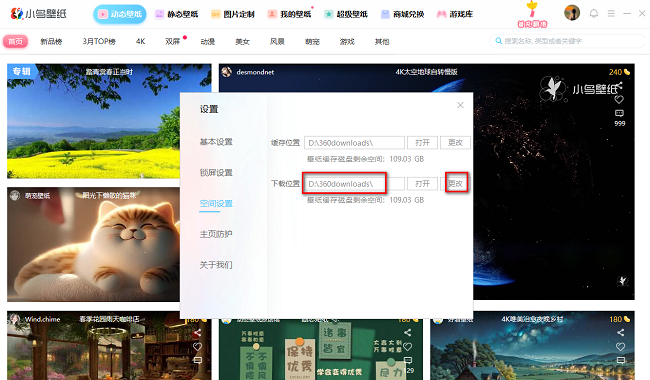Open 商城兑换 (store exchange)
This screenshot has height=380, width=650.
(403, 14)
